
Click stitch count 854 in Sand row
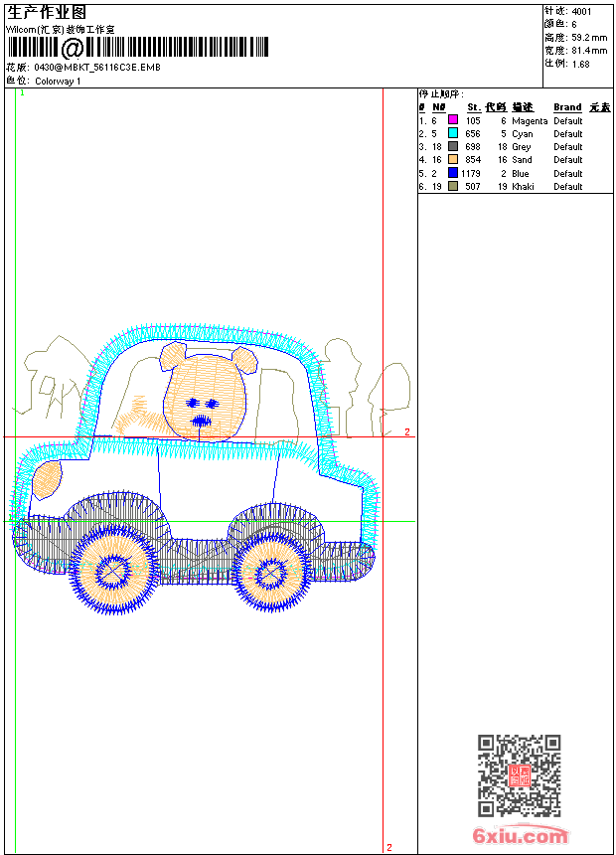473,160
